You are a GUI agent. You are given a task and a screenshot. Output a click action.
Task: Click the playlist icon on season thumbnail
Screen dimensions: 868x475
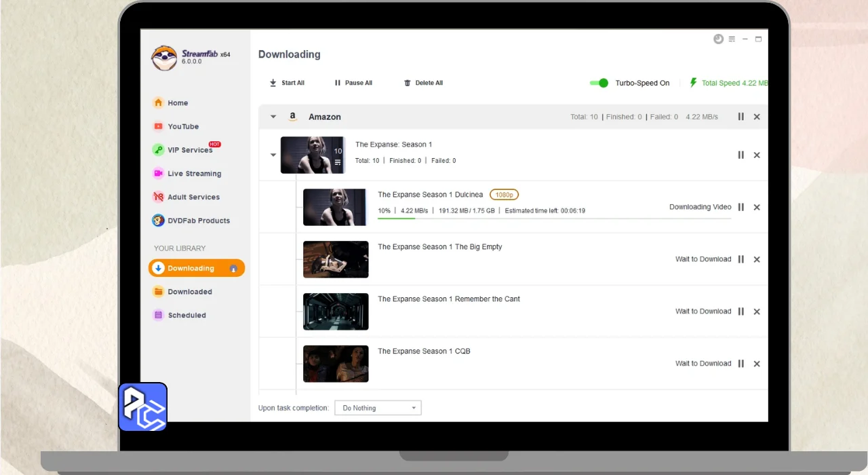click(x=338, y=162)
